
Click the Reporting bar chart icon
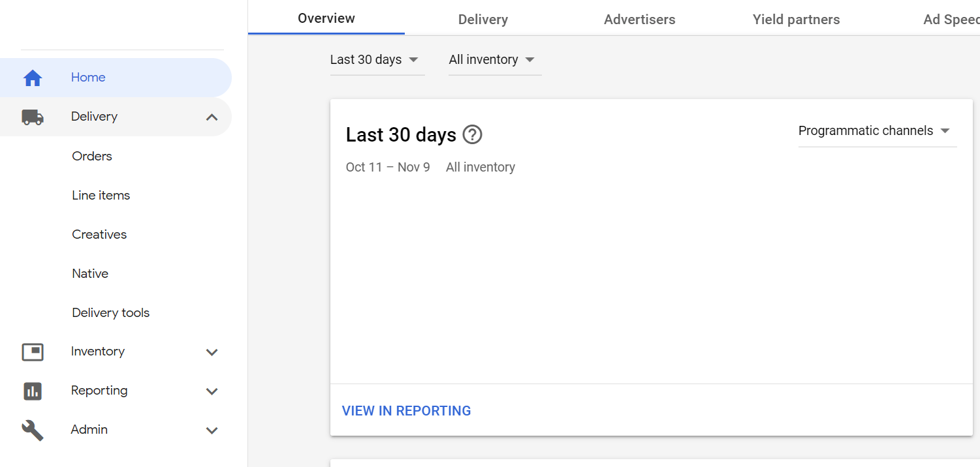click(33, 391)
